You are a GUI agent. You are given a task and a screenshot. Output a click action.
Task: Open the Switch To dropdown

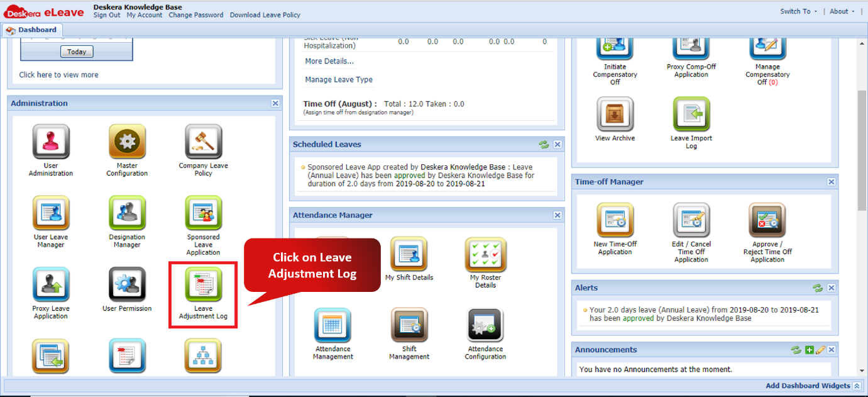point(794,11)
